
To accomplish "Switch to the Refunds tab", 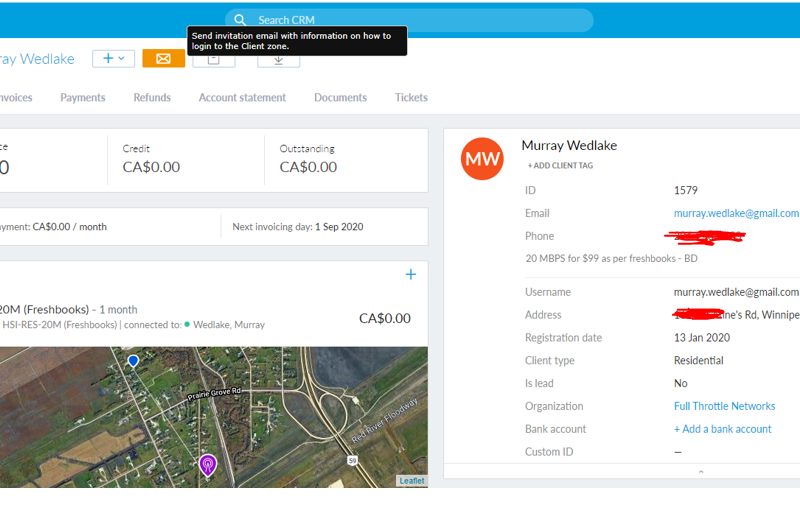I will coord(152,98).
